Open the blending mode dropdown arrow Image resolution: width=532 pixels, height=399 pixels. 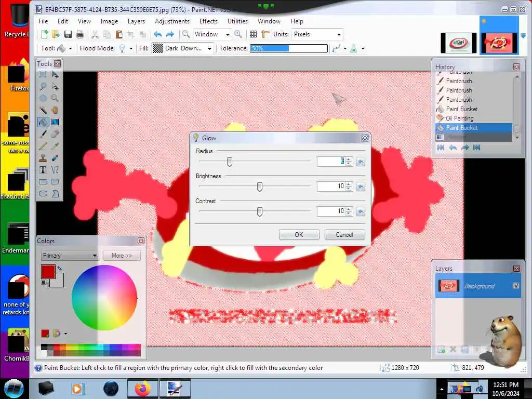363,48
